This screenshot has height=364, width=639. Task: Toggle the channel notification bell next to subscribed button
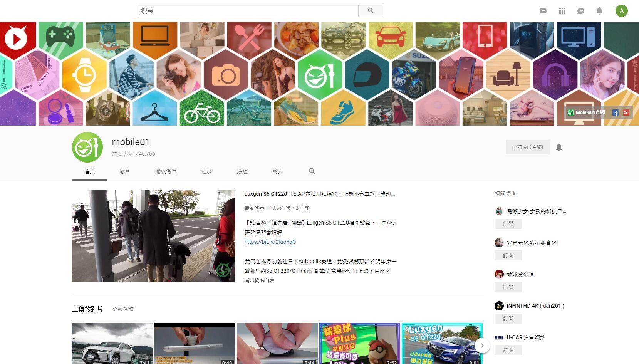[x=559, y=147]
